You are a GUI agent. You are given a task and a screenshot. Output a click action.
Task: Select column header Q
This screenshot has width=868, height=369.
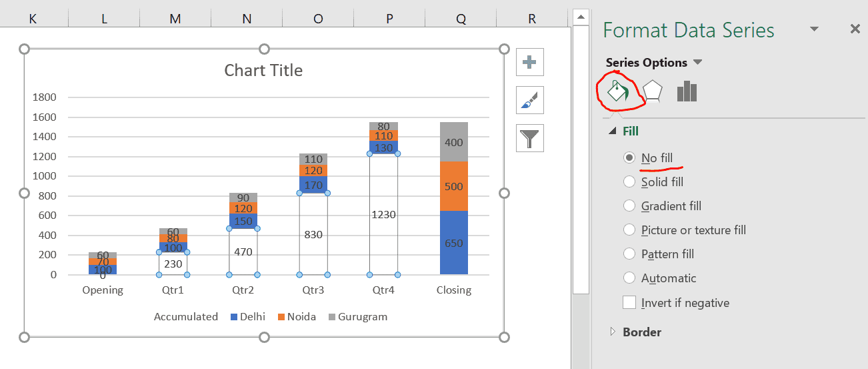click(461, 19)
